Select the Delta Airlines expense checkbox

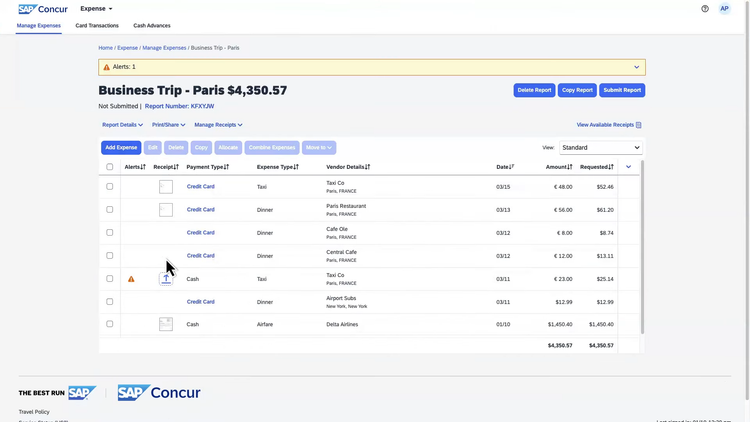click(110, 324)
